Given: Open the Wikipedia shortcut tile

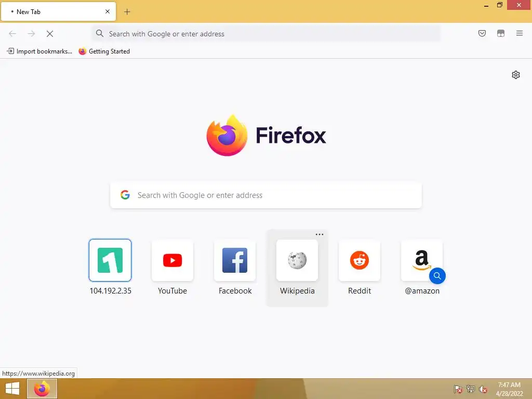Looking at the screenshot, I should tap(297, 260).
